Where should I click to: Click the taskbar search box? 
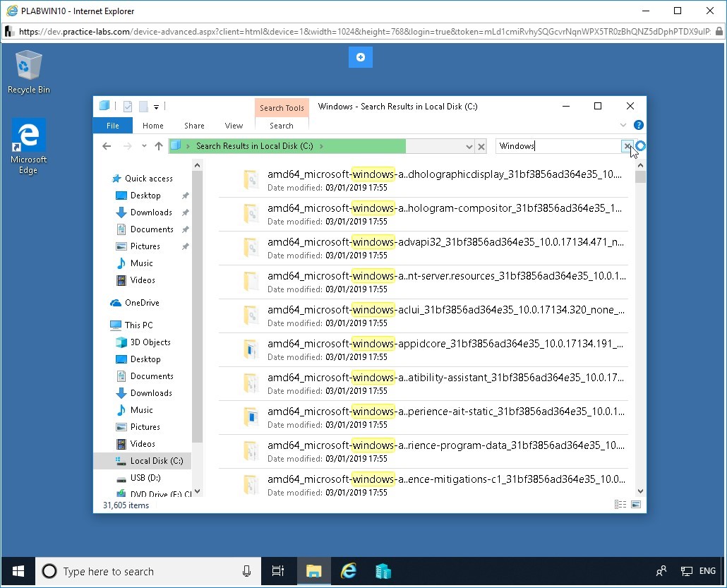coord(148,571)
